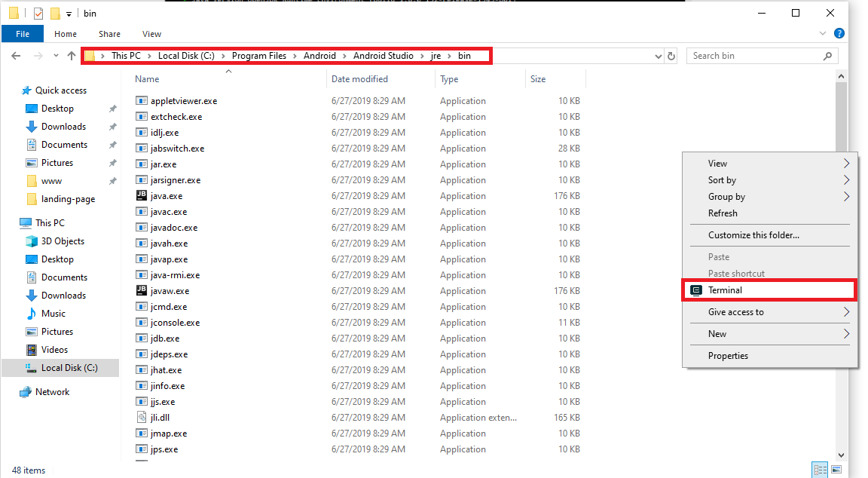Switch to details view icon in status bar

[821, 470]
